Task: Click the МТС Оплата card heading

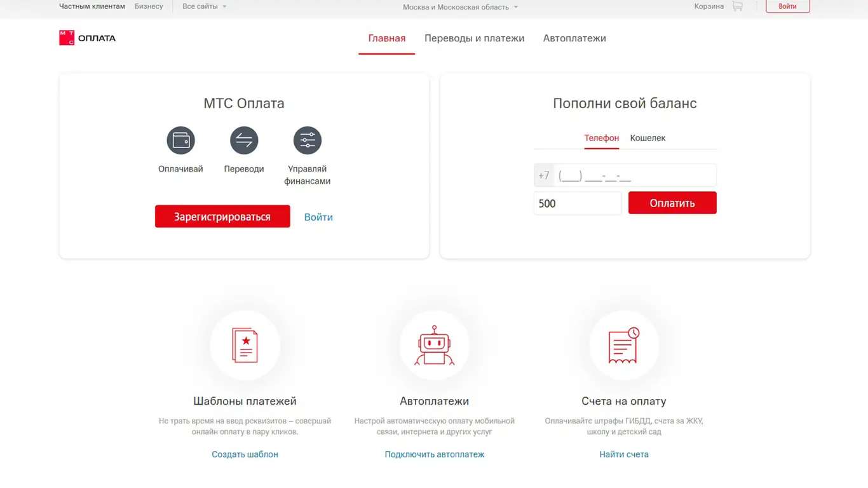Action: [244, 104]
